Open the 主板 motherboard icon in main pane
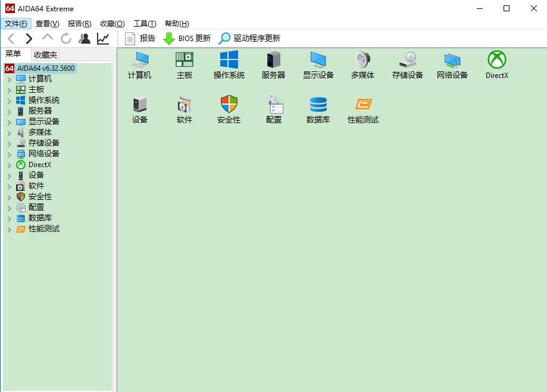This screenshot has width=547, height=392. tap(184, 65)
